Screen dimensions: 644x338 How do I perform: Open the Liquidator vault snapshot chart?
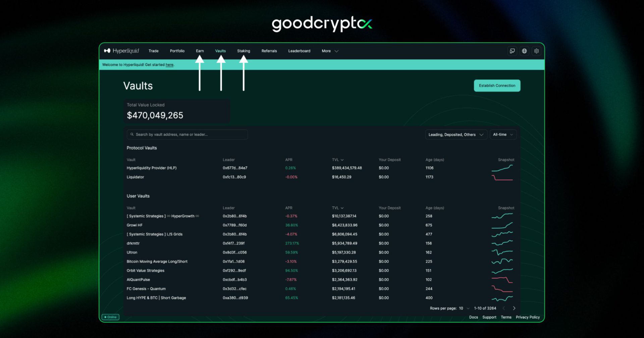point(502,177)
